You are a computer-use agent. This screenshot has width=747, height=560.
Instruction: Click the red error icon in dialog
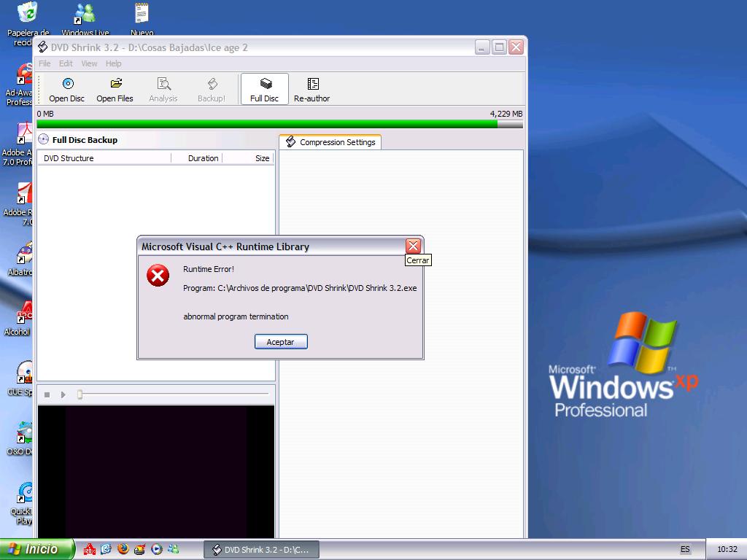tap(158, 276)
